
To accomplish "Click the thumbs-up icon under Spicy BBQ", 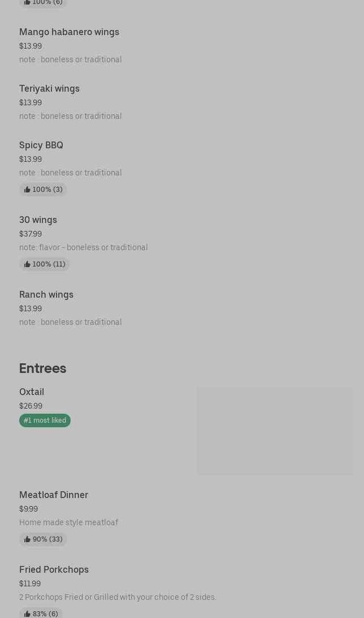I will point(27,190).
